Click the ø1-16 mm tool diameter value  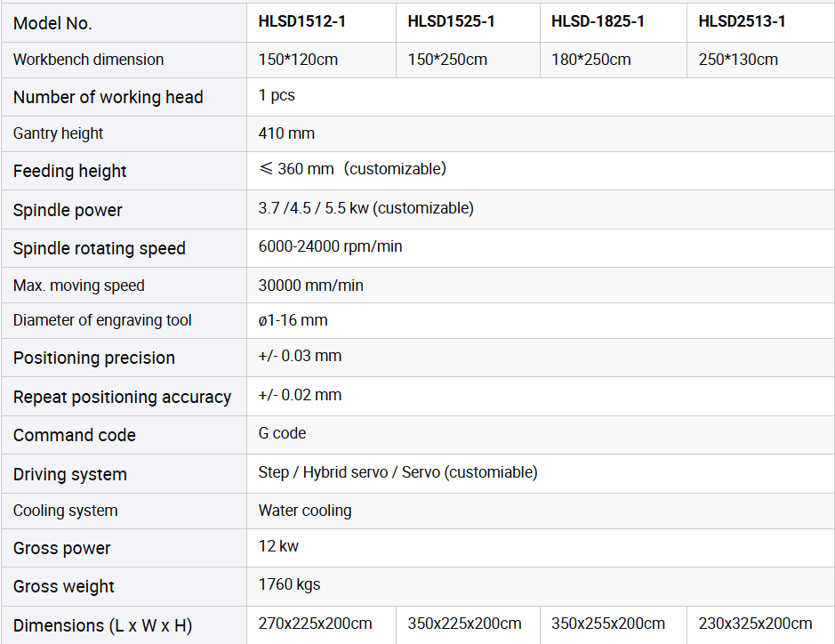click(293, 320)
